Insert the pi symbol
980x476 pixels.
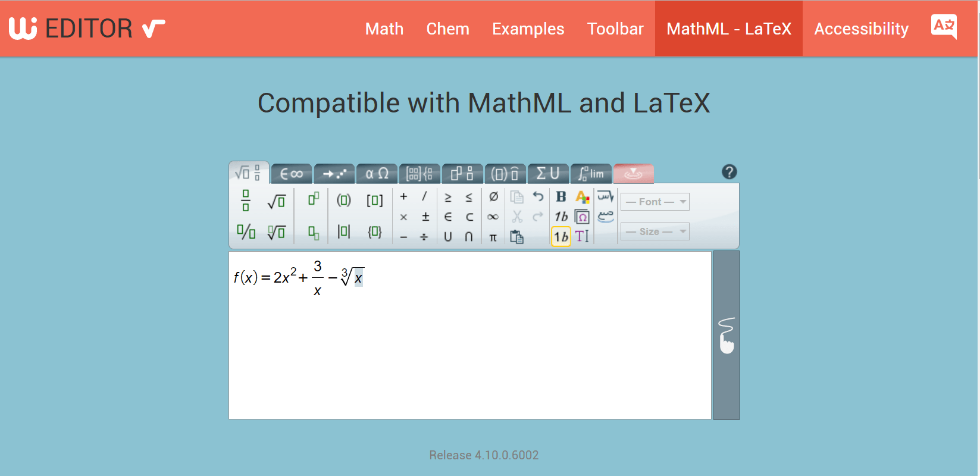click(x=493, y=237)
